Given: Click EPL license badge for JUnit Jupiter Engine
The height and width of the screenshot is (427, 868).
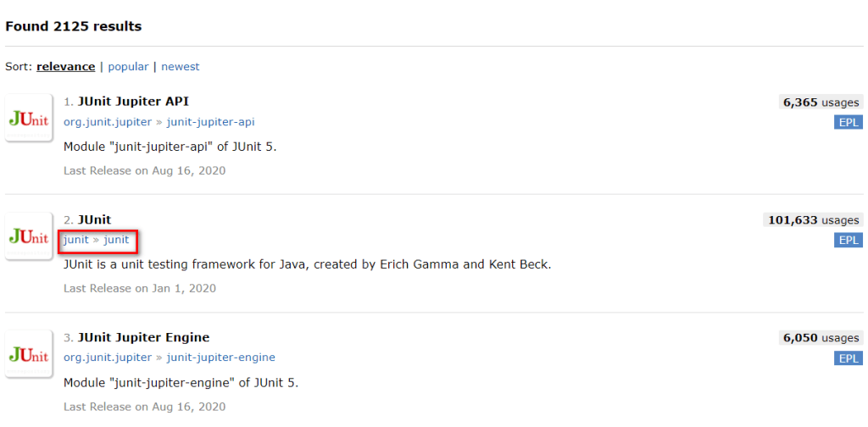Looking at the screenshot, I should click(848, 358).
